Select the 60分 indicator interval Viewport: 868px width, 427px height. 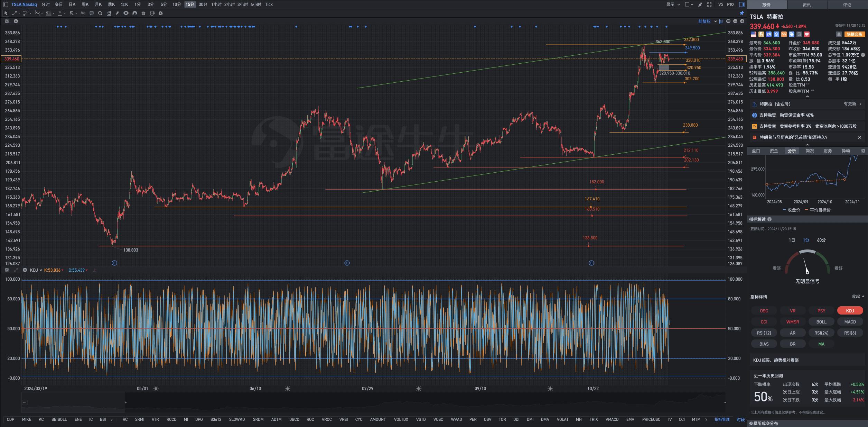821,240
